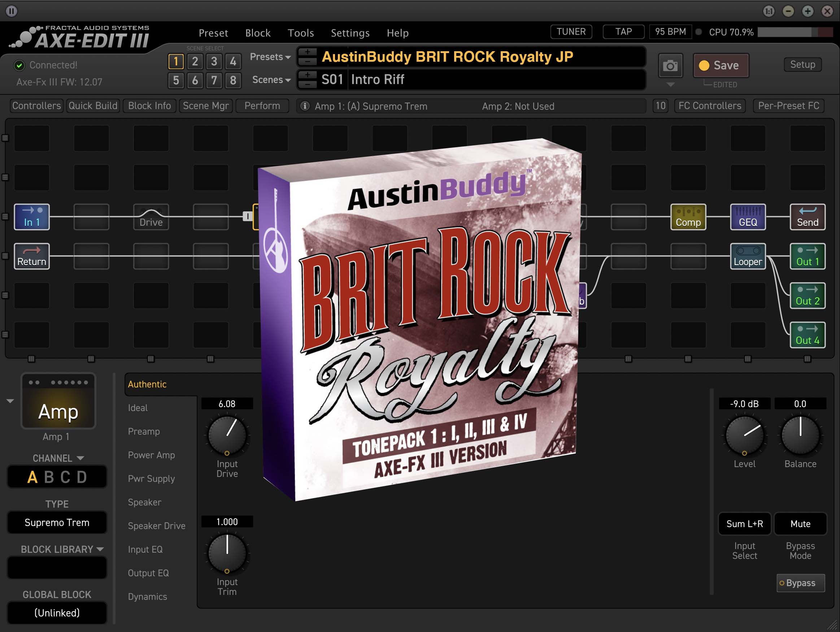Image resolution: width=840 pixels, height=632 pixels.
Task: Select scene 6 button
Action: (x=195, y=80)
